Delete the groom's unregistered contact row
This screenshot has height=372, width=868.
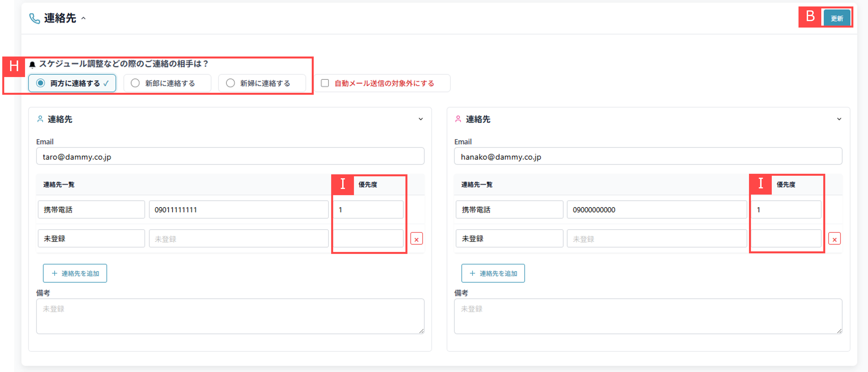pyautogui.click(x=416, y=239)
